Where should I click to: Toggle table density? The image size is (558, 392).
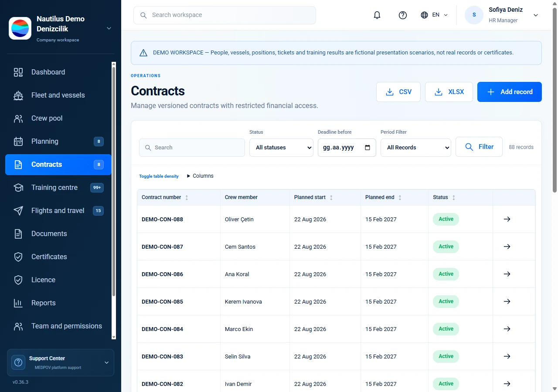159,176
